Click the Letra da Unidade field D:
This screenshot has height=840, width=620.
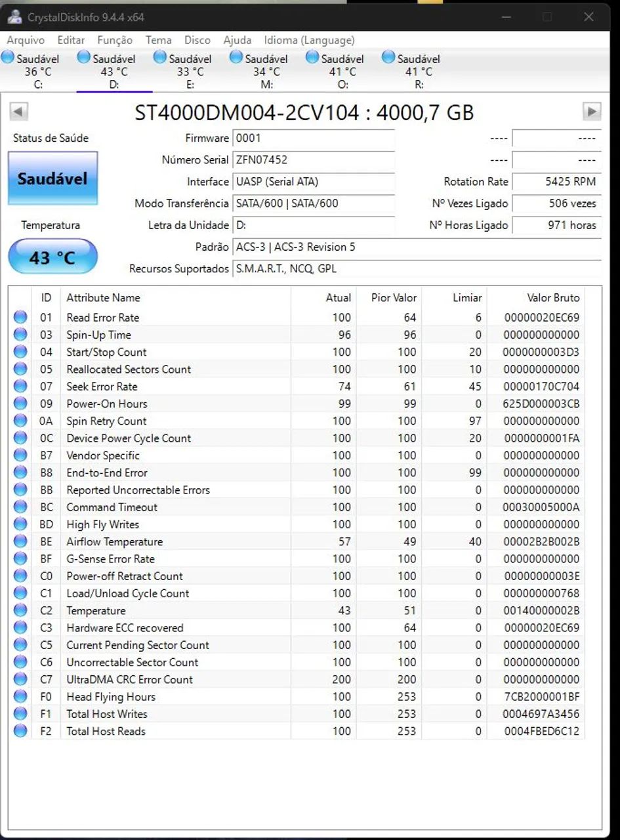click(314, 225)
